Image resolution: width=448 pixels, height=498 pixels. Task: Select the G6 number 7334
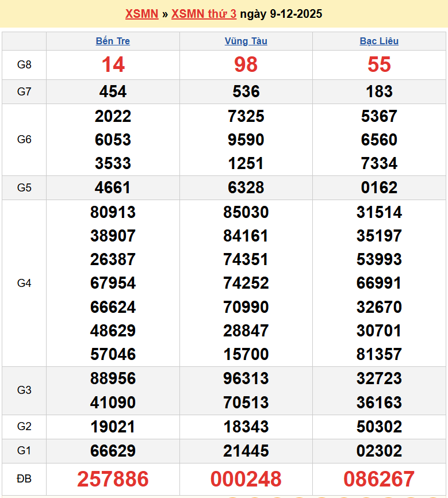coord(379,163)
